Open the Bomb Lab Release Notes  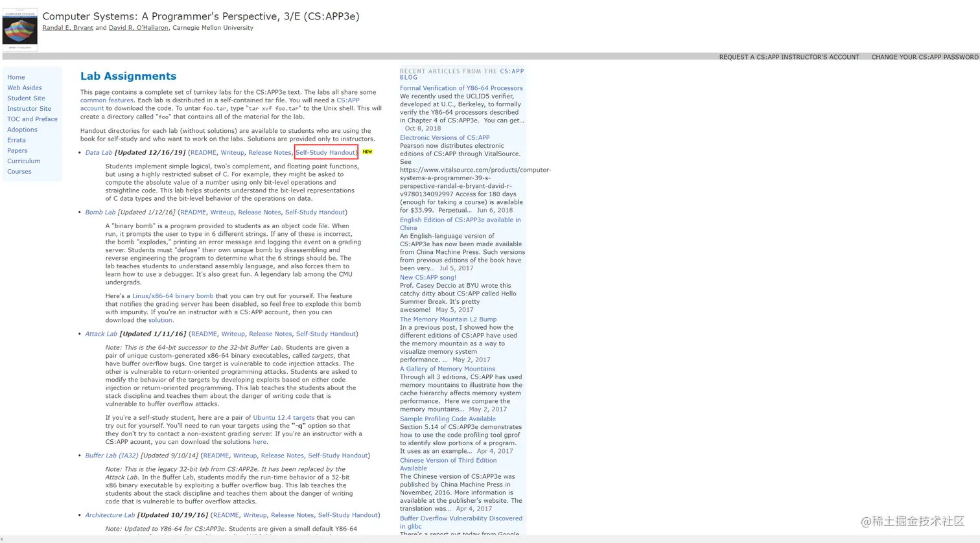point(259,212)
